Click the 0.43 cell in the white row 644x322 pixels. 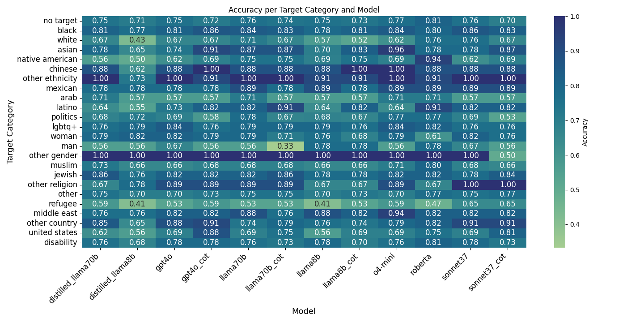point(137,40)
